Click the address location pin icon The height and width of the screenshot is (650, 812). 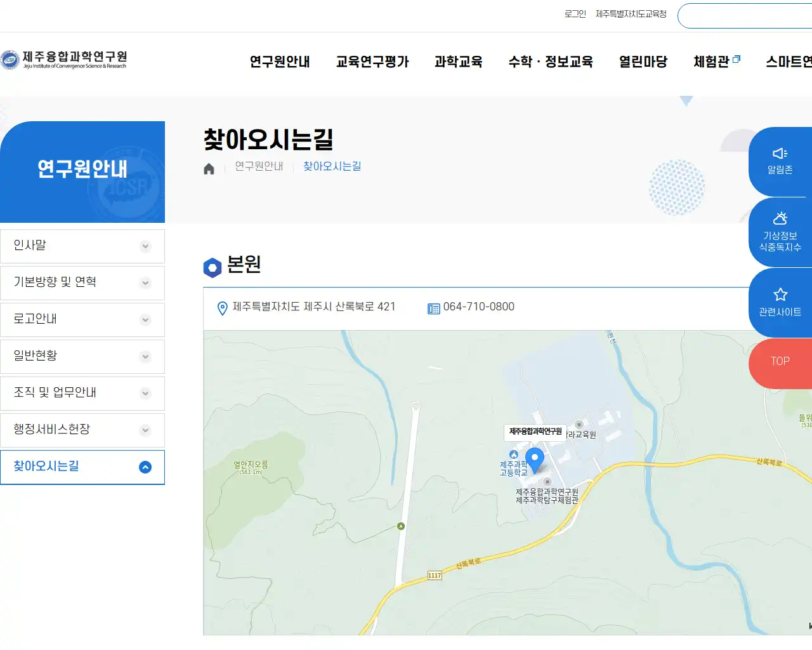pos(222,308)
